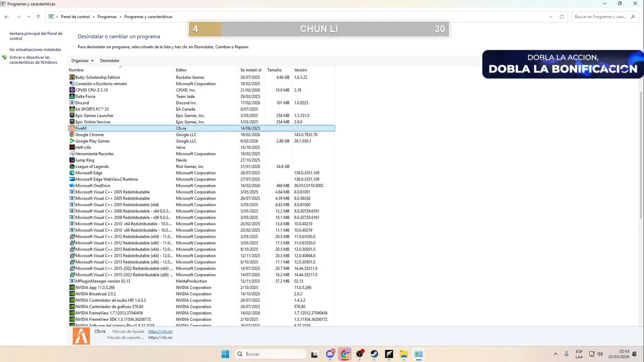The height and width of the screenshot is (362, 644).
Task: Click the Jump King program icon
Action: pos(72,160)
